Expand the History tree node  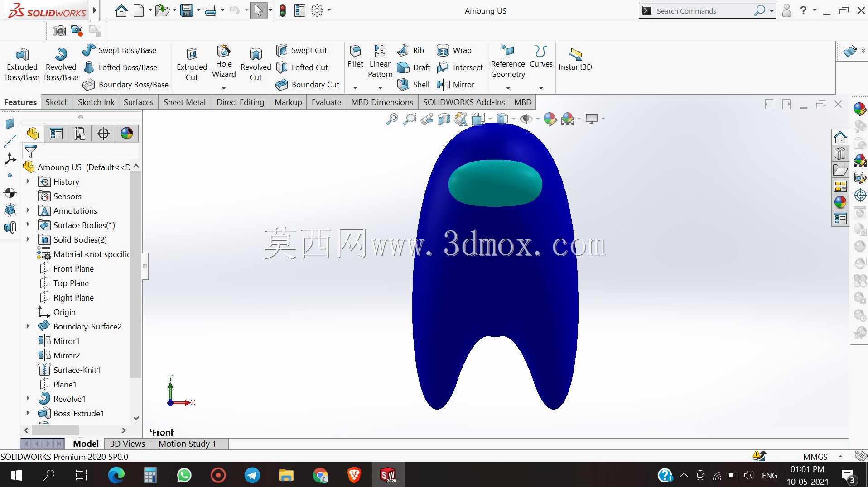pos(28,181)
